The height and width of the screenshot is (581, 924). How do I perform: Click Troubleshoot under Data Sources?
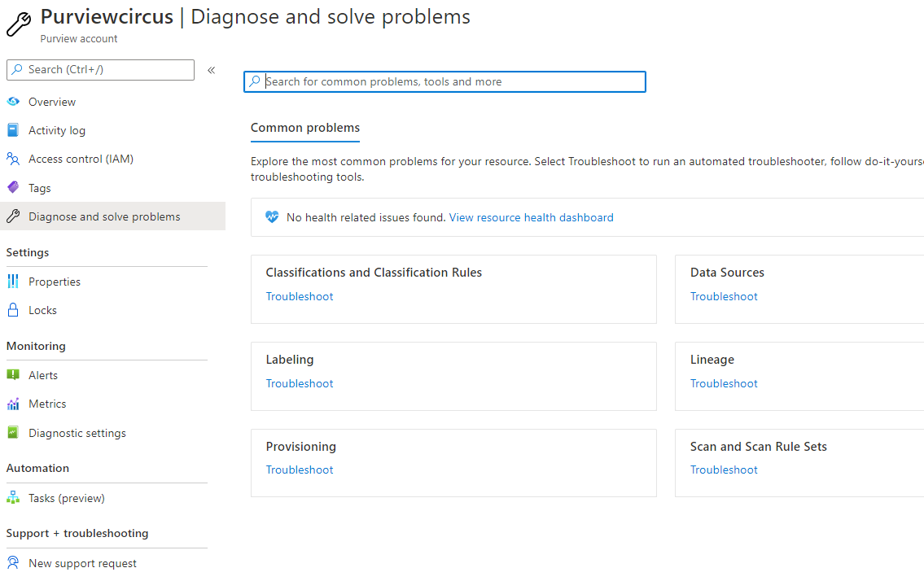724,296
